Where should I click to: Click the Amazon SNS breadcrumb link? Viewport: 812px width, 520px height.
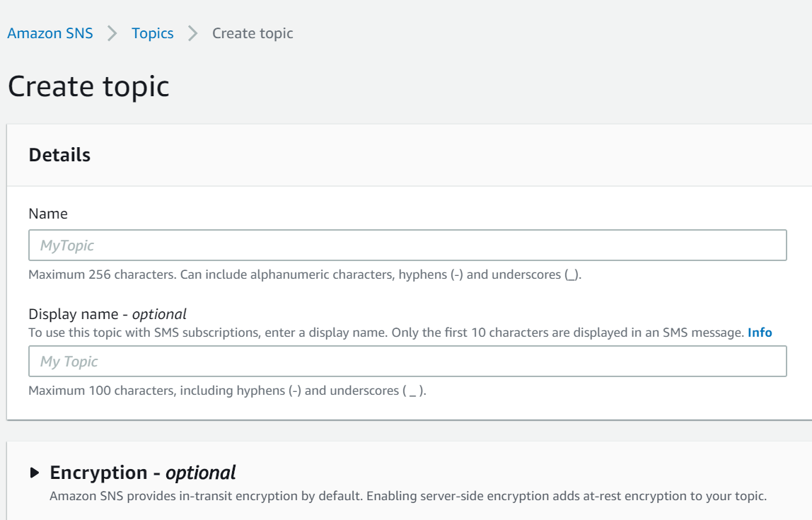pos(50,33)
